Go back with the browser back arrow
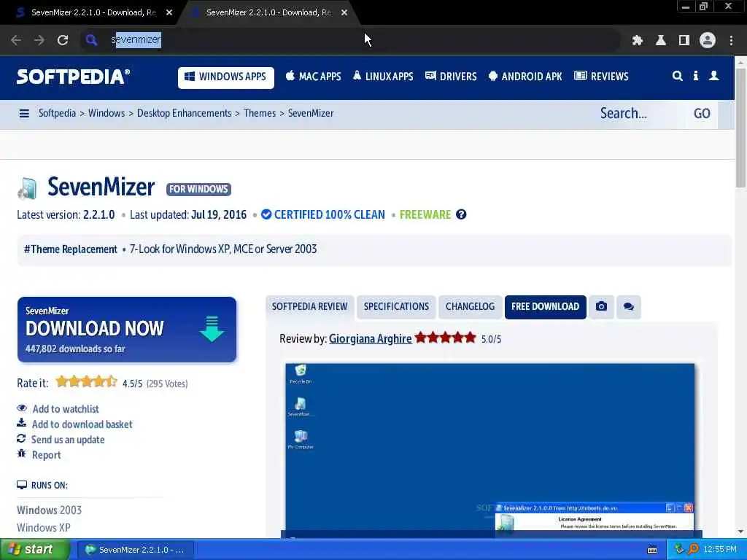This screenshot has height=560, width=747. coord(16,40)
